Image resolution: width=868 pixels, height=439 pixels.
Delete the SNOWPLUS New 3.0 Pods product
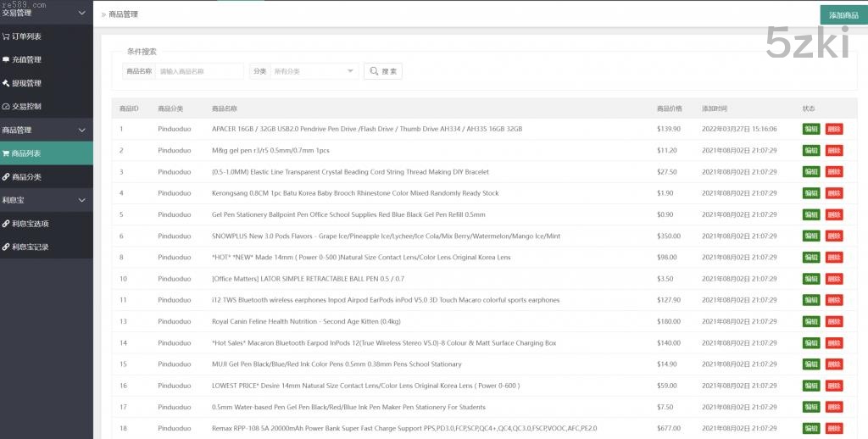pyautogui.click(x=834, y=236)
